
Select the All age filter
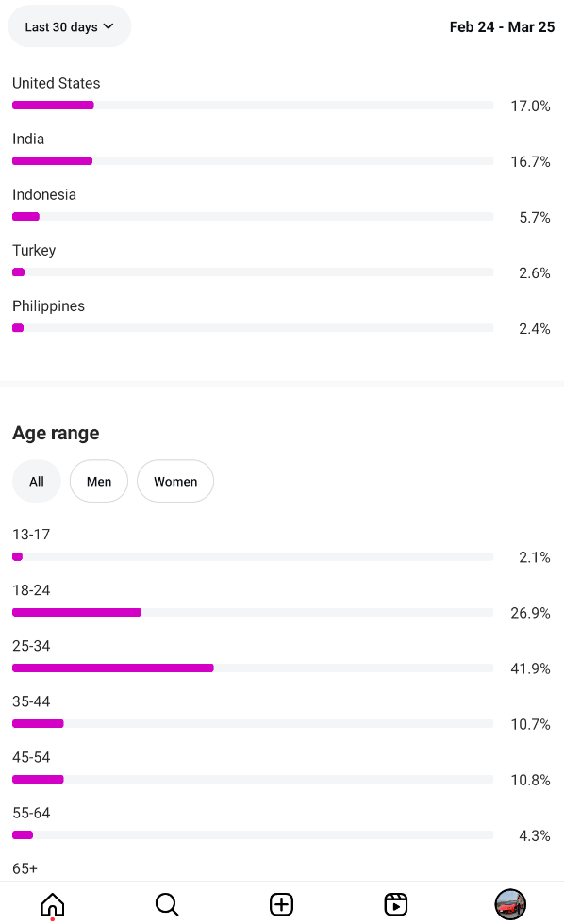pos(37,481)
